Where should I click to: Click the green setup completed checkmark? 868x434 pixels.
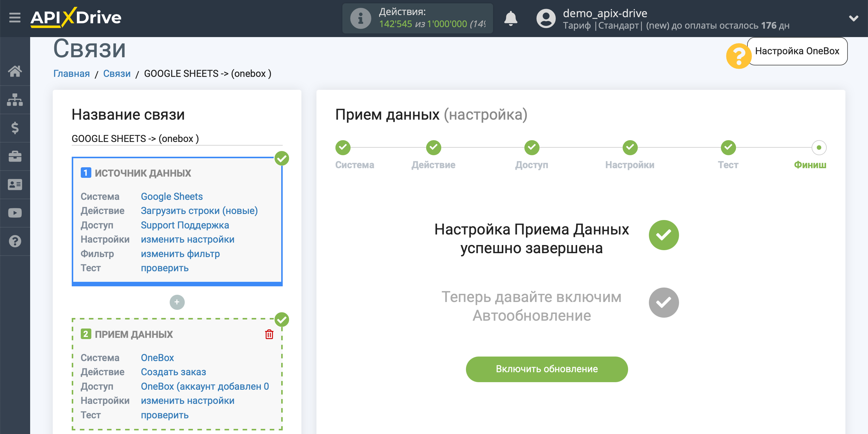pos(663,235)
